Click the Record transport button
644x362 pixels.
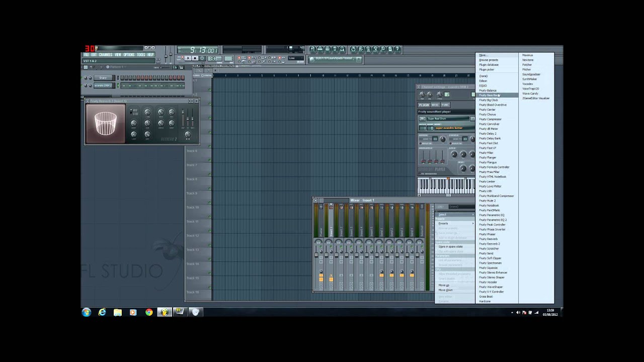point(202,58)
